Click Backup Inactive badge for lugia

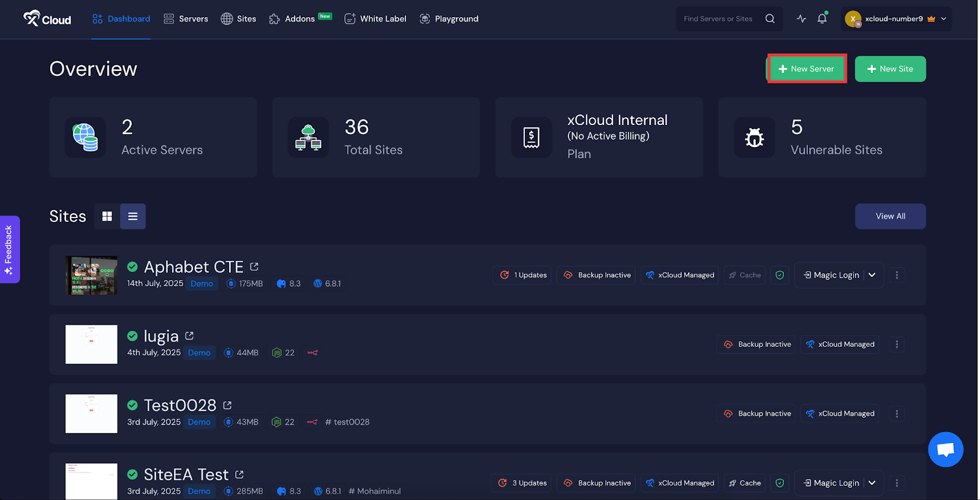pos(757,344)
